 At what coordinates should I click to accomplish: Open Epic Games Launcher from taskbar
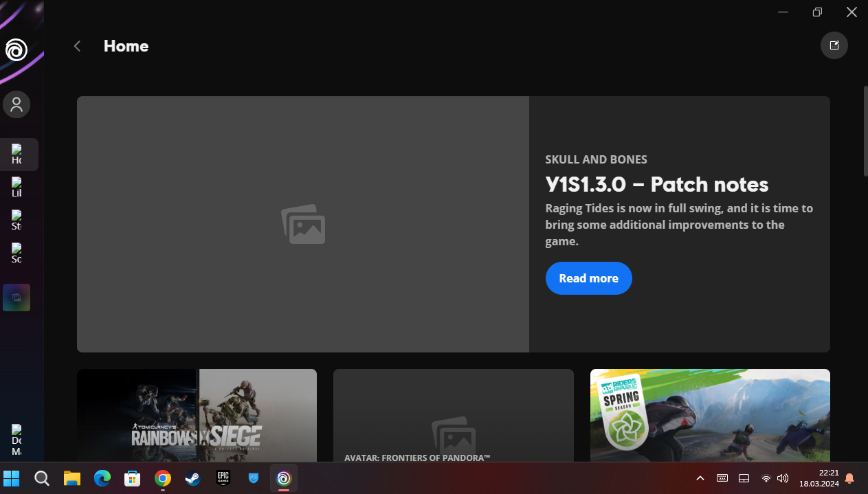223,478
